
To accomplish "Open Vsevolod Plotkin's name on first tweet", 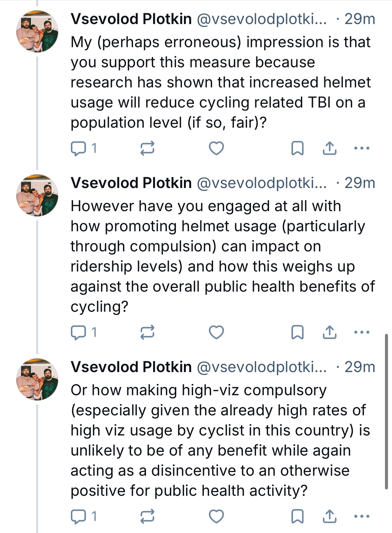I will coord(131,19).
